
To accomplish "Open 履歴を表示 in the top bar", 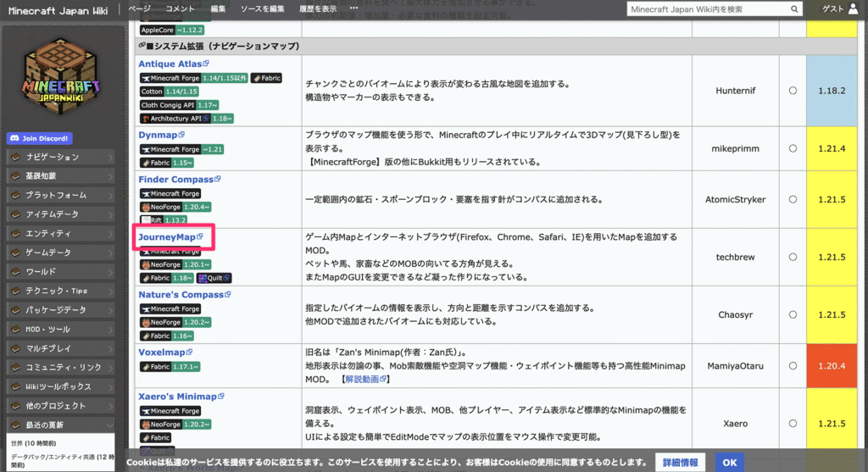I will click(318, 8).
